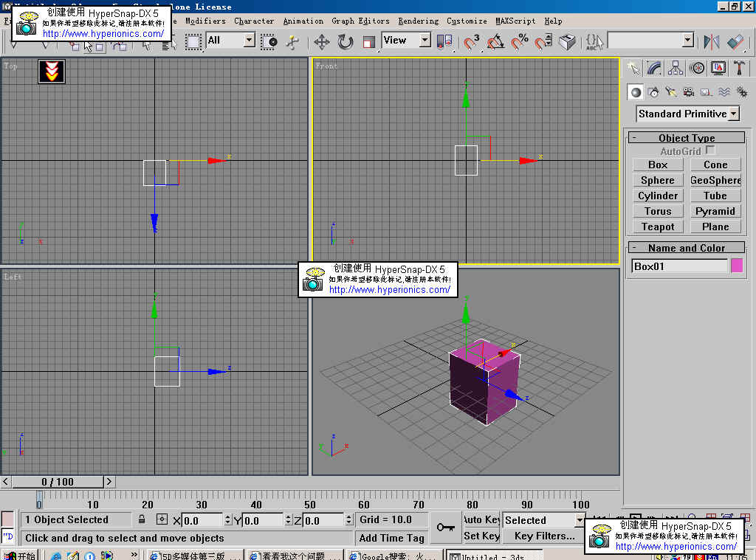
Task: Open the Display command panel tab
Action: 718,69
